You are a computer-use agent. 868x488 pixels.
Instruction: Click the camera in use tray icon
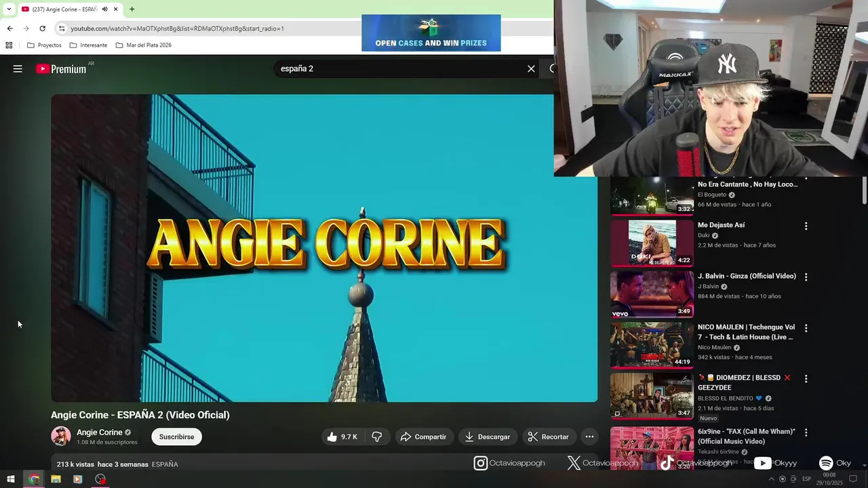point(793,479)
